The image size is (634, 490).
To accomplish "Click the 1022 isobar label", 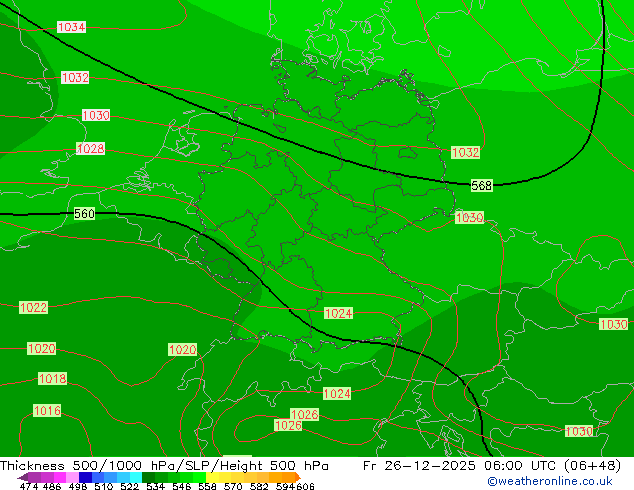I will tap(34, 308).
